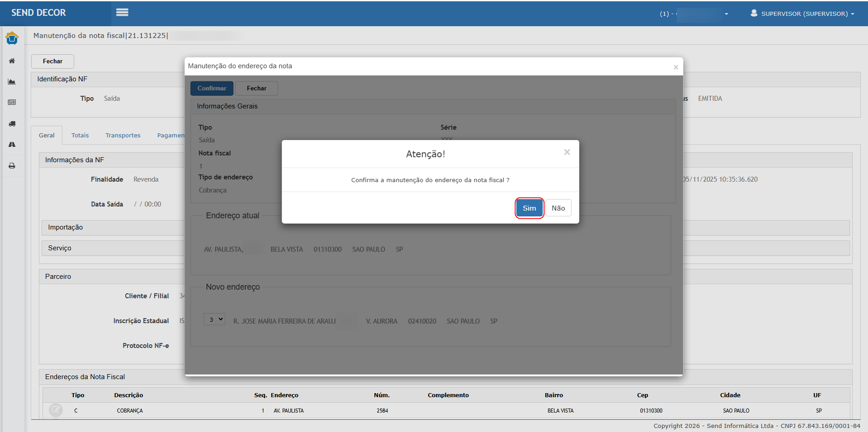Open the home icon in sidebar
The image size is (868, 432).
(x=12, y=61)
